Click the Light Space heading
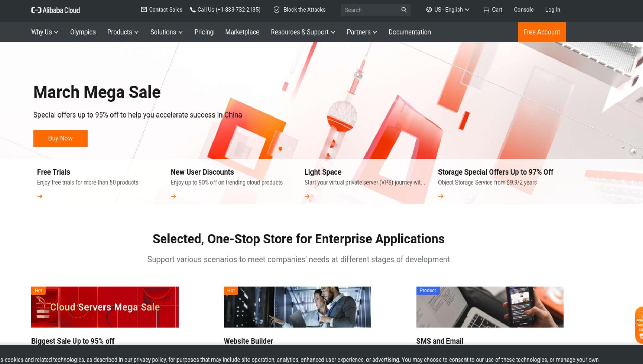The height and width of the screenshot is (364, 643). [x=323, y=172]
